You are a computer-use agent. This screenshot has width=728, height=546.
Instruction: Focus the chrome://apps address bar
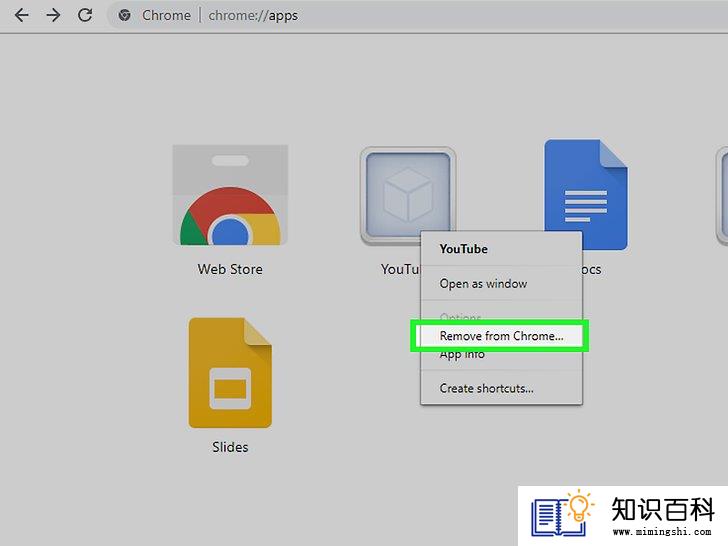click(x=418, y=15)
